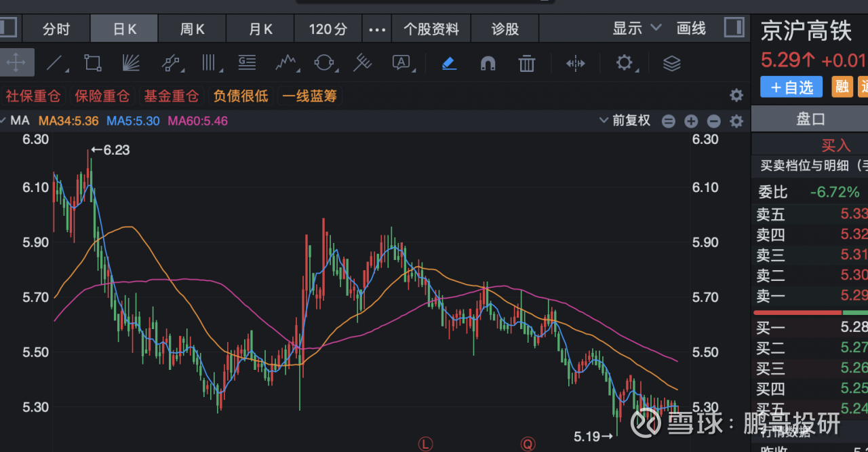The width and height of the screenshot is (868, 452).
Task: Delete drawings with the trash icon
Action: click(x=526, y=64)
